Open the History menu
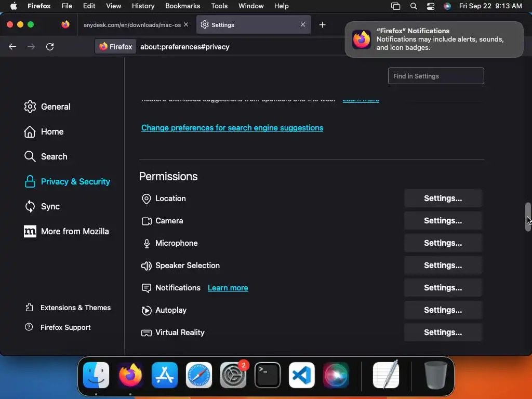Screen dimensions: 532x399 tap(143, 6)
